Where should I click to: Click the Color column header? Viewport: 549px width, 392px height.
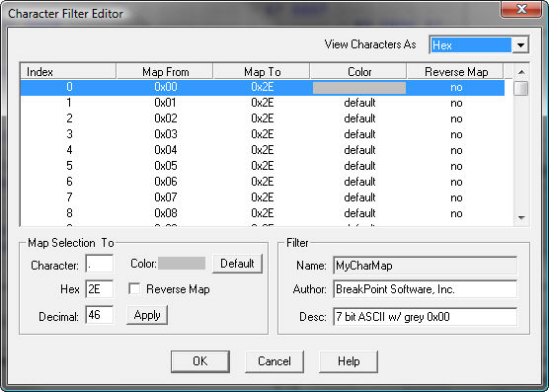358,72
